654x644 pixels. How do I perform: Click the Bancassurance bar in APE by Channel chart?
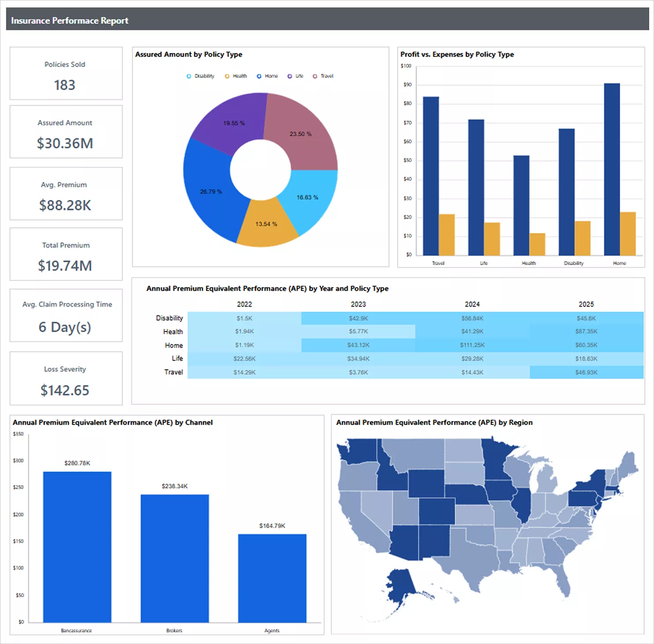(x=77, y=546)
